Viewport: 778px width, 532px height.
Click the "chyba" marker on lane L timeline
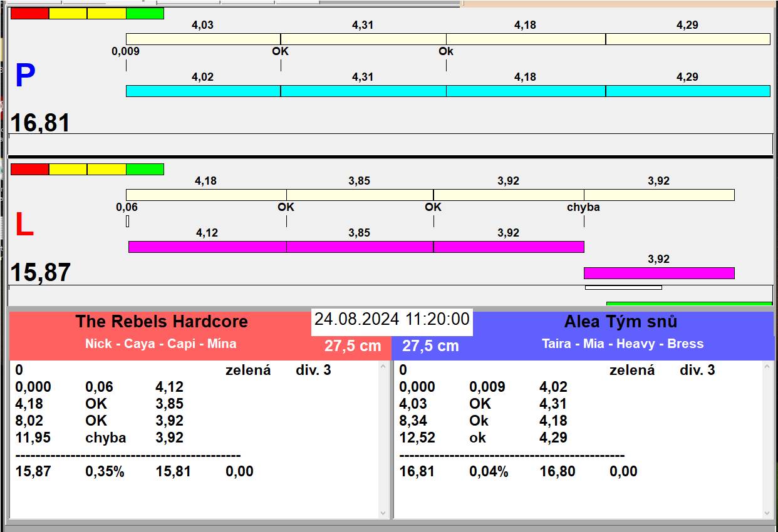[583, 207]
